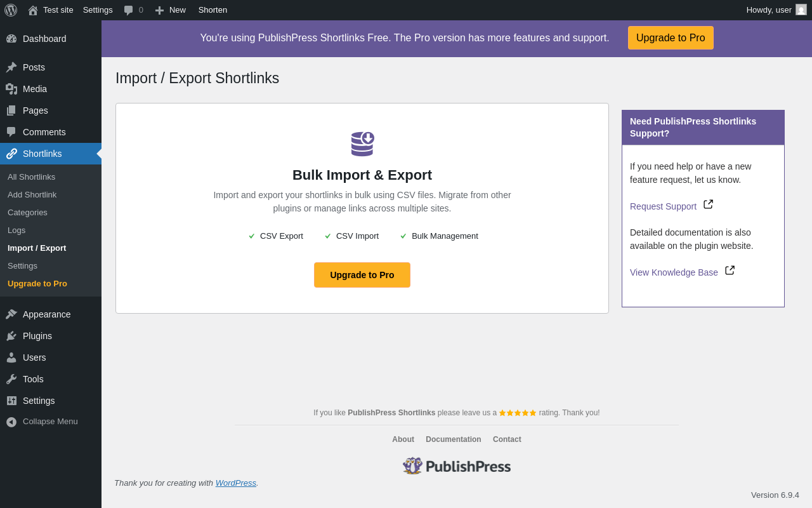Click the plus icon next to New
The width and height of the screenshot is (812, 508).
(159, 10)
